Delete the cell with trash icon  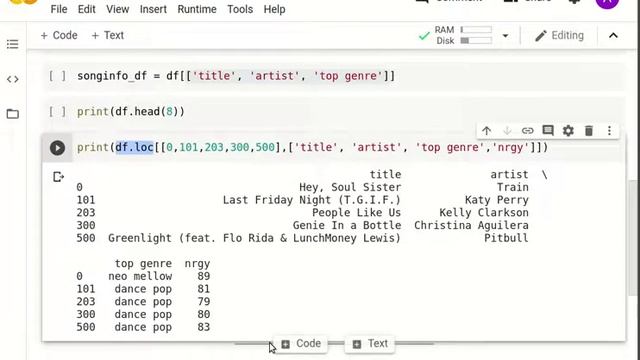point(589,131)
